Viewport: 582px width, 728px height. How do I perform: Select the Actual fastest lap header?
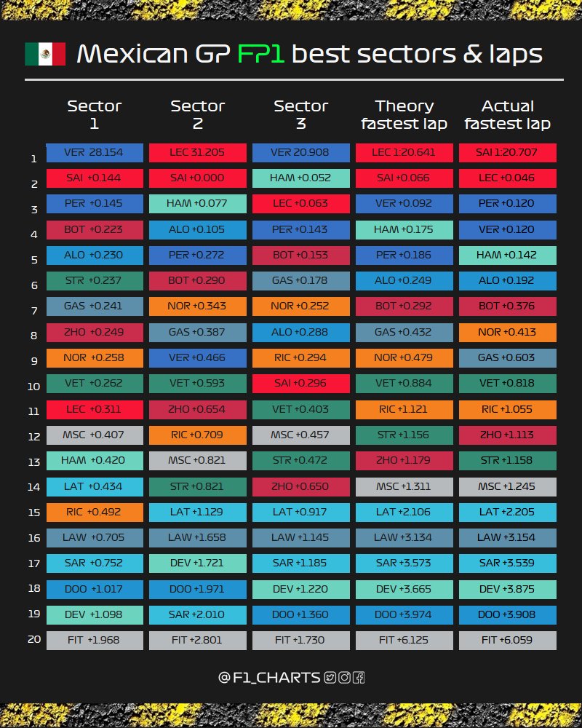[x=507, y=114]
